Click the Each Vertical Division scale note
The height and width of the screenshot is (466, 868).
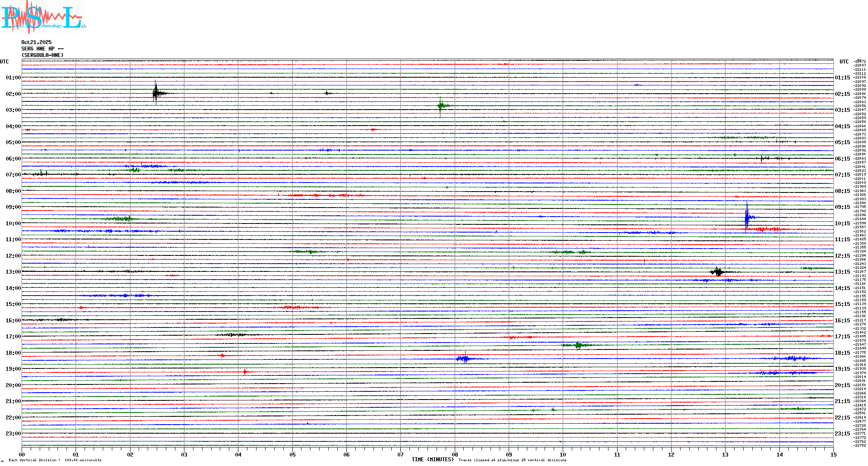[x=55, y=460]
